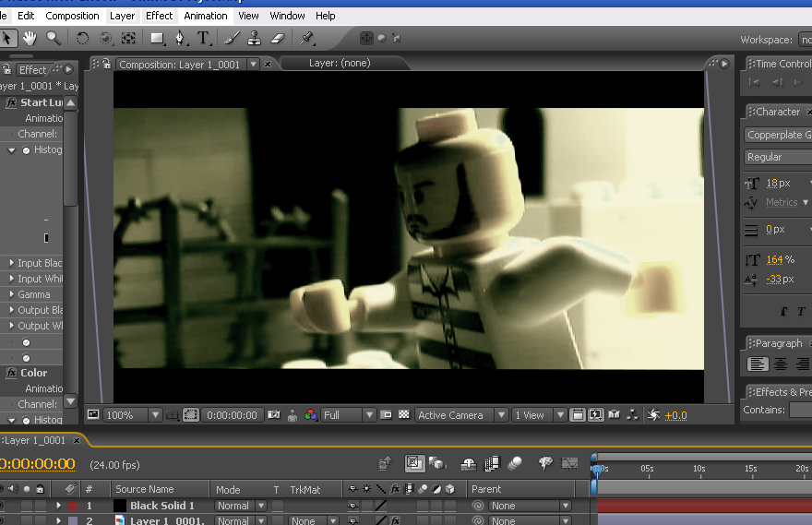Open the Edit menu
This screenshot has width=812, height=525.
click(26, 16)
